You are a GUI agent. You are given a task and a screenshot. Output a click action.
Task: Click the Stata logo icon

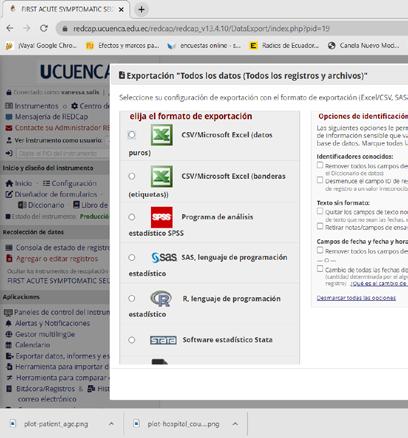tap(163, 340)
